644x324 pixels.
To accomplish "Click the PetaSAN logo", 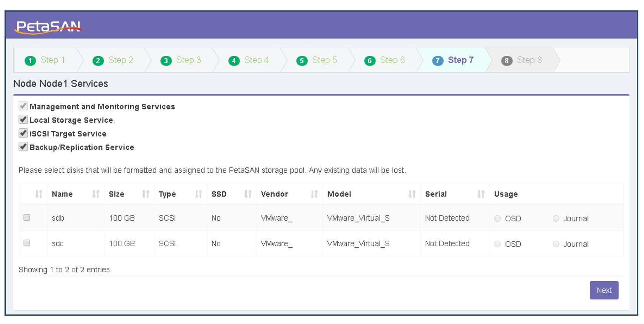I will (48, 27).
